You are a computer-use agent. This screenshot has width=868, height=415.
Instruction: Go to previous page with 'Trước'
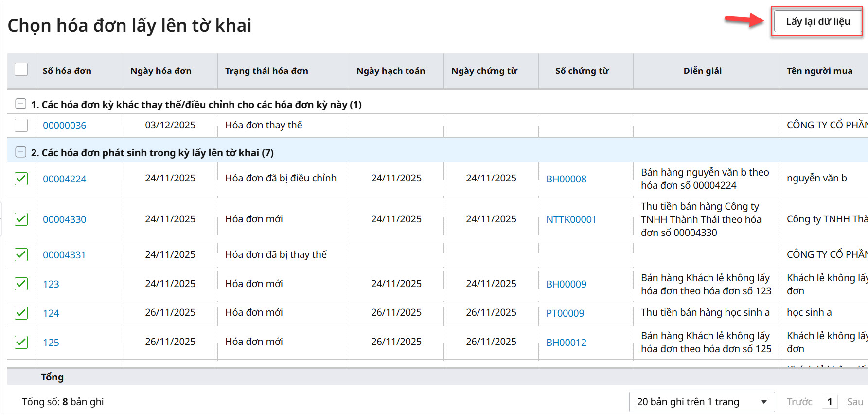click(x=799, y=402)
